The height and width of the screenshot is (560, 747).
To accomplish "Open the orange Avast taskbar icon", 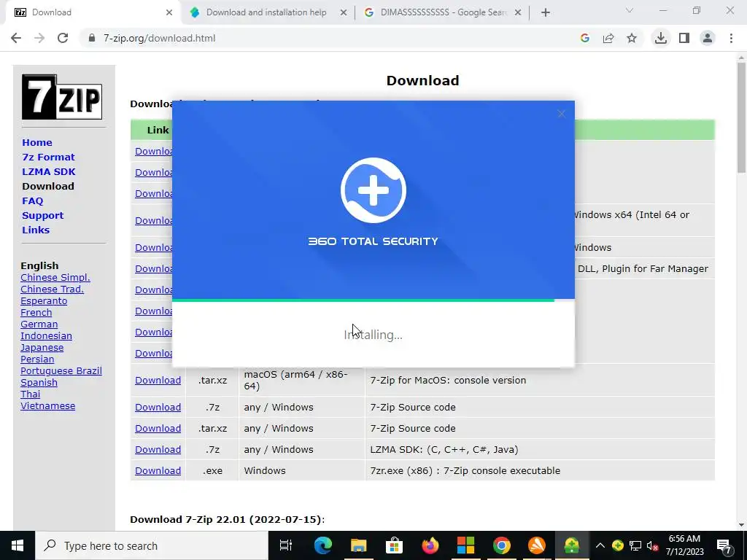I will (x=537, y=545).
